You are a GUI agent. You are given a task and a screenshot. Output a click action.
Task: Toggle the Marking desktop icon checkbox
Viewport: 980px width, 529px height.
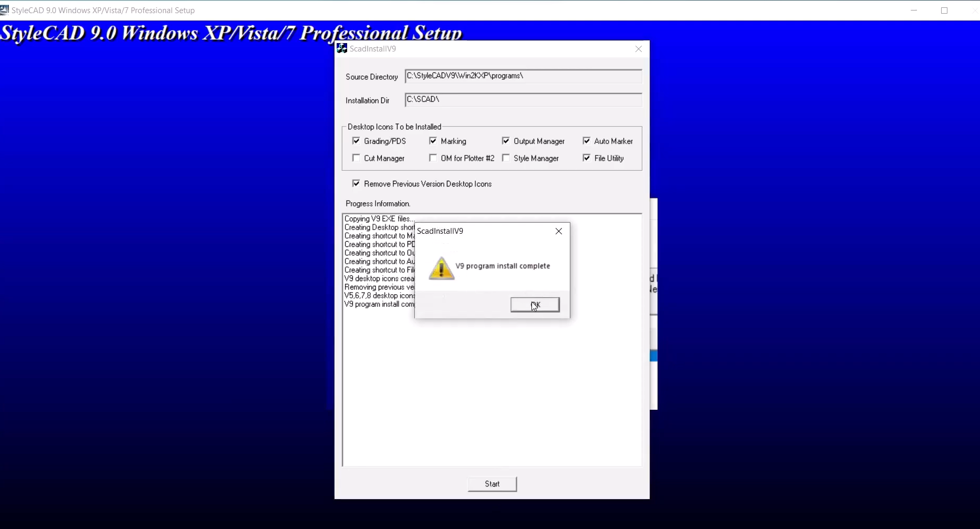(x=433, y=141)
